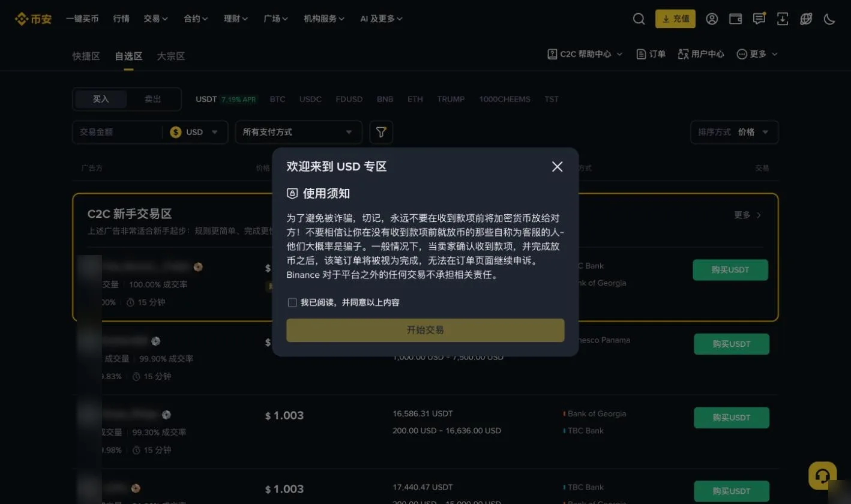Select the 买入 toggle
Image resolution: width=851 pixels, height=504 pixels.
point(101,99)
